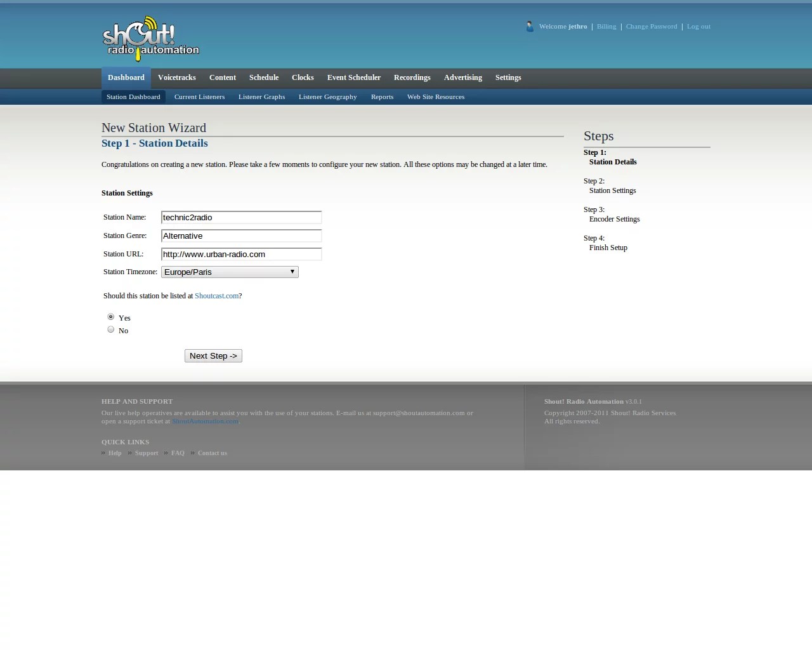812x650 pixels.
Task: Click into the Station URL field
Action: pos(241,254)
